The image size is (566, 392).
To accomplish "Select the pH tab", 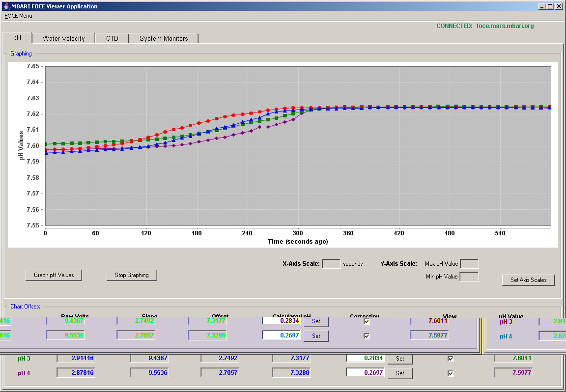I will [x=17, y=37].
